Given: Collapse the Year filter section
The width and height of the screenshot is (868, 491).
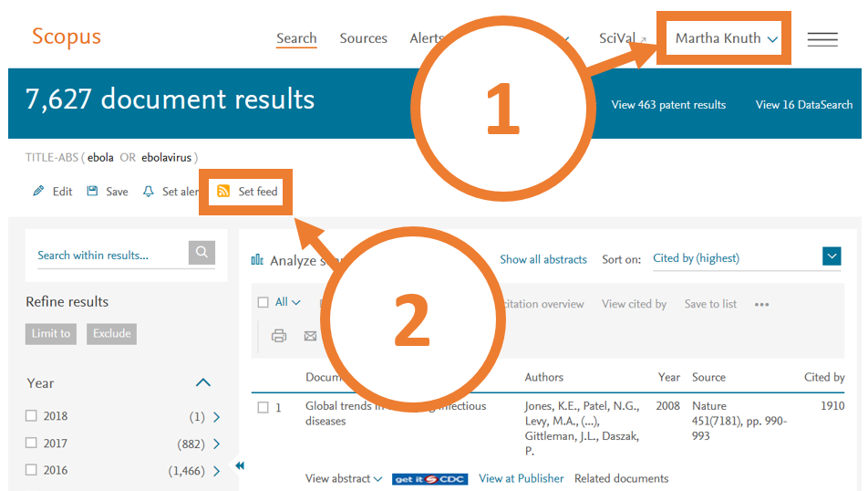Looking at the screenshot, I should [203, 382].
